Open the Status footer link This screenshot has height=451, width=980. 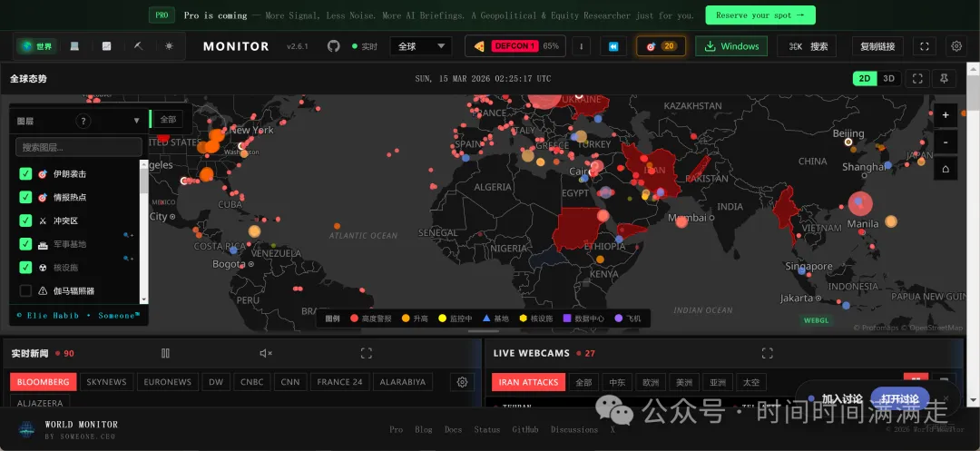coord(487,429)
